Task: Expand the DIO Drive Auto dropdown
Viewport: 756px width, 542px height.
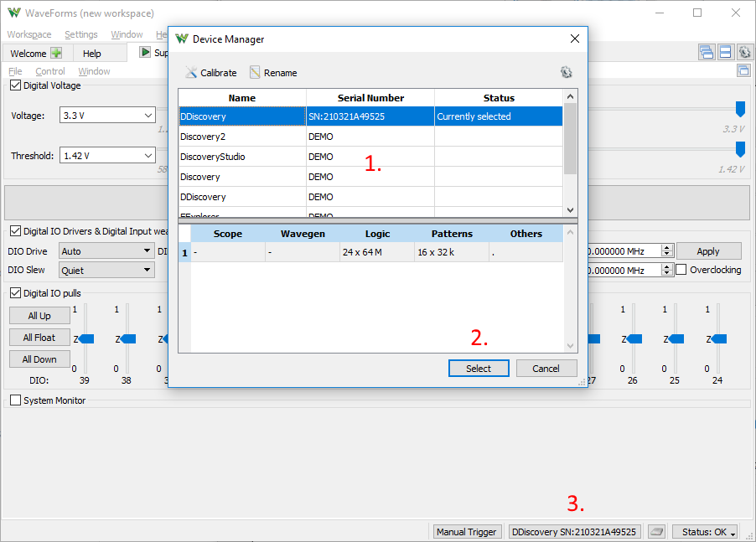Action: tap(106, 251)
